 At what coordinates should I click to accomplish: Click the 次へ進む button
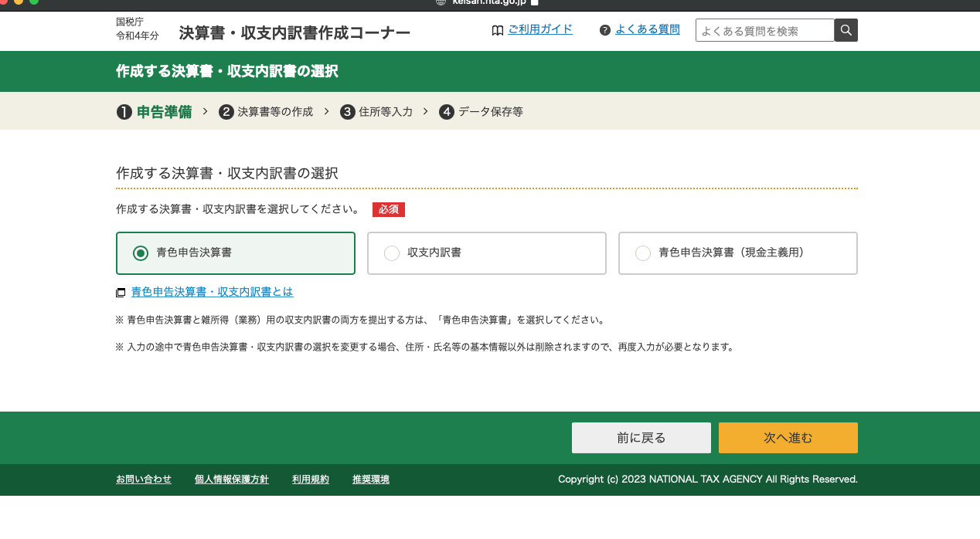[x=788, y=438]
